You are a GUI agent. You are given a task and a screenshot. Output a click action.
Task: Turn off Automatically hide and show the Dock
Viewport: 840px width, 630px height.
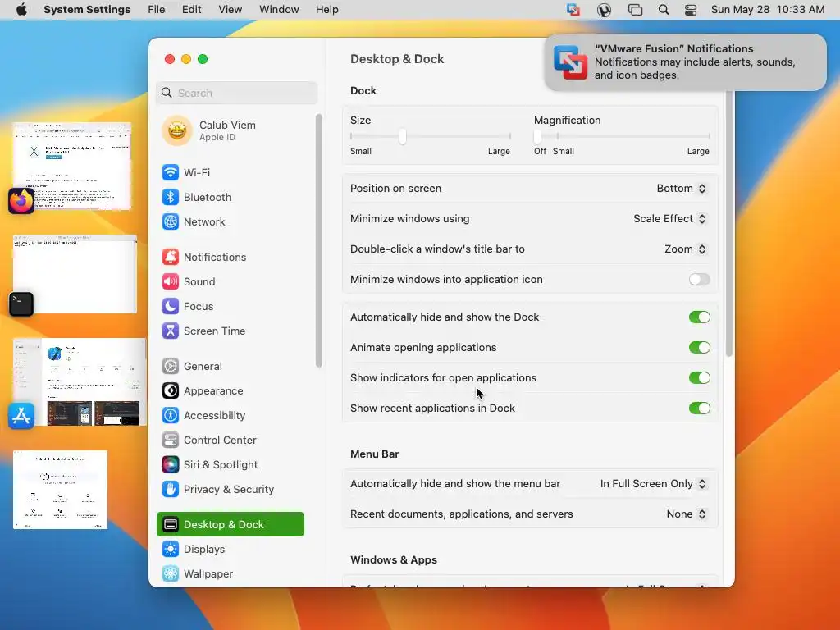click(699, 317)
